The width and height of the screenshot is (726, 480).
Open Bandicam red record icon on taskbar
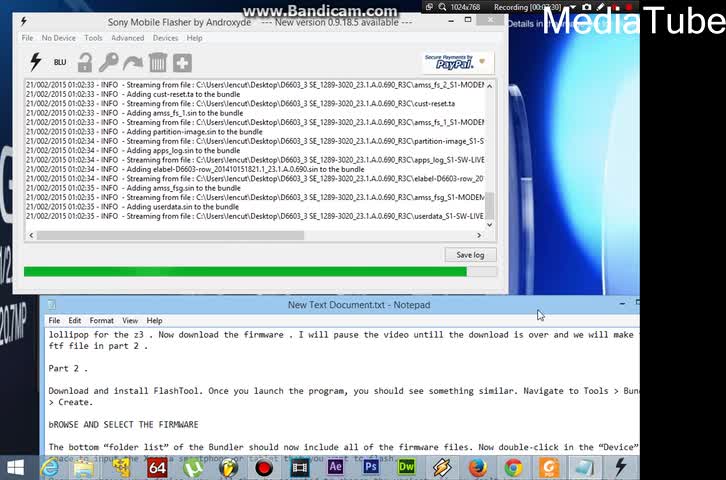click(264, 468)
